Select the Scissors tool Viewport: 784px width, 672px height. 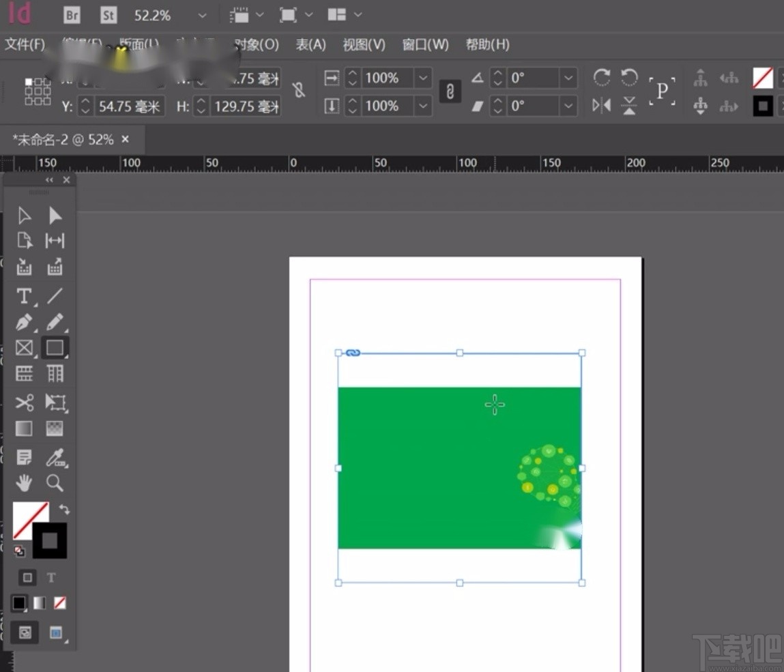click(x=24, y=403)
